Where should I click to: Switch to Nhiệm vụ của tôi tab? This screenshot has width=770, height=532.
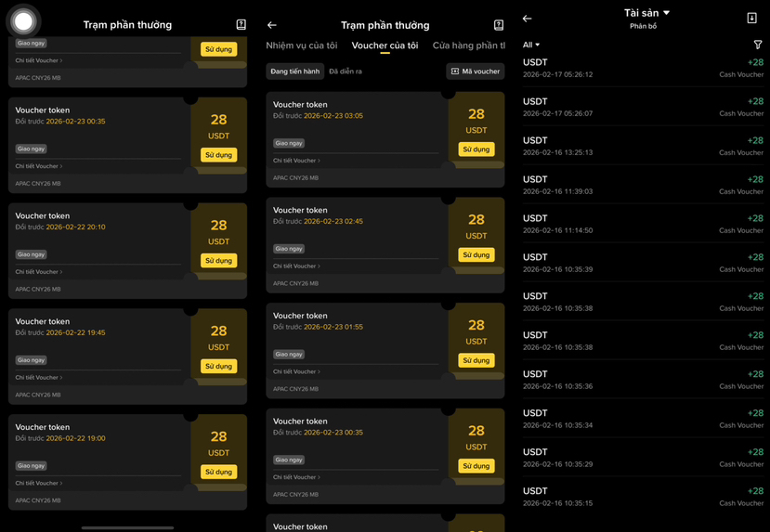coord(302,45)
